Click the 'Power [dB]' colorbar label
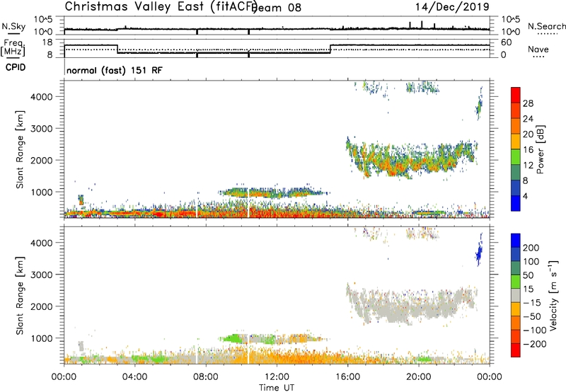Image resolution: width=566 pixels, height=392 pixels. point(540,149)
